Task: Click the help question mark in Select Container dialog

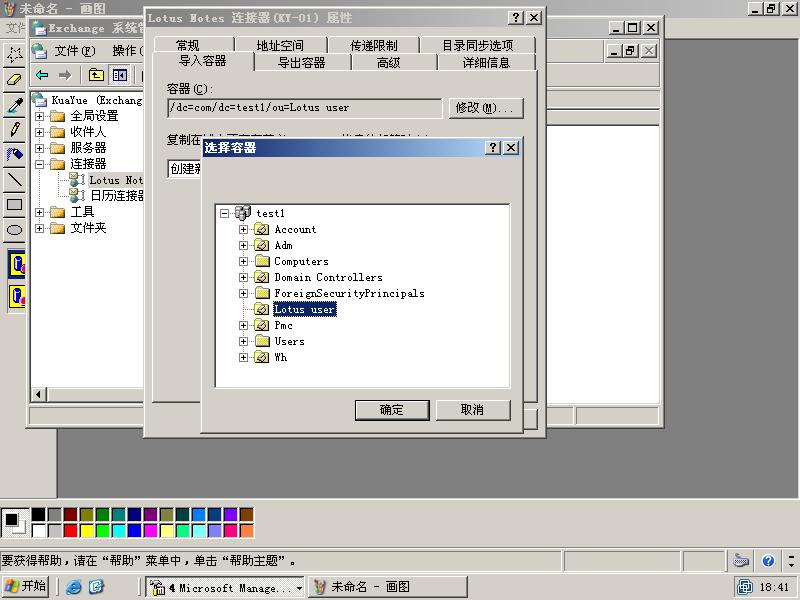Action: pos(492,147)
